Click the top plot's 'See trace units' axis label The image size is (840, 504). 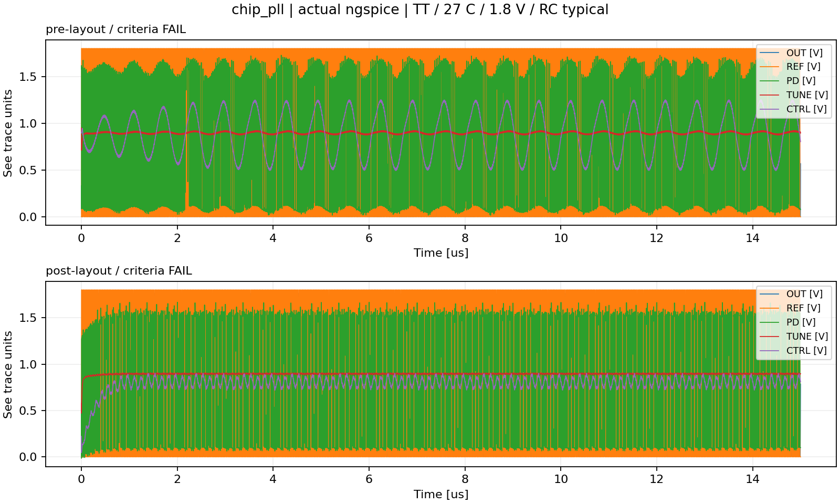(x=8, y=133)
